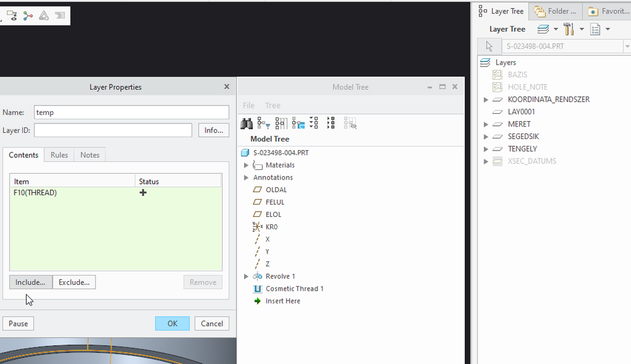
Task: Expand the Revolve 1 feature node
Action: tap(246, 276)
